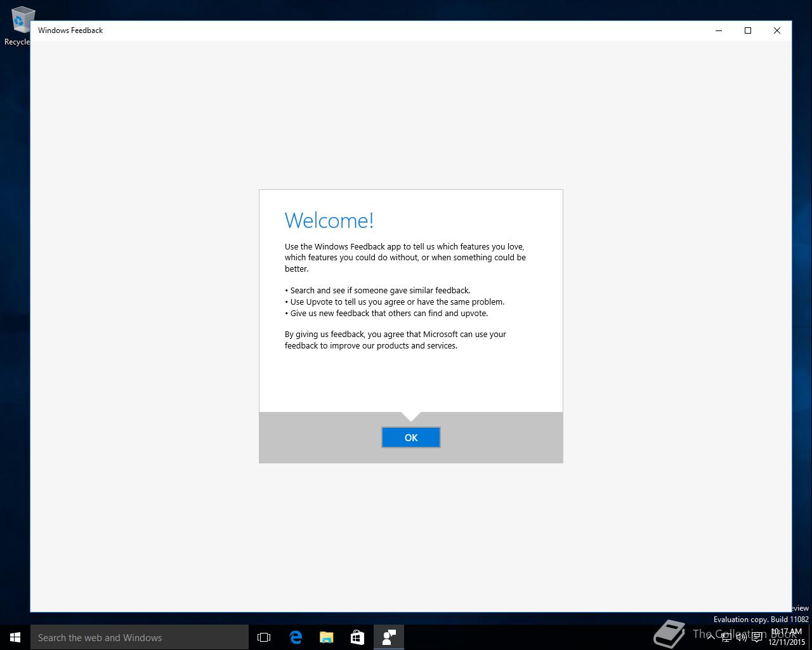Open the network status tray icon
This screenshot has height=650, width=812.
tap(725, 637)
